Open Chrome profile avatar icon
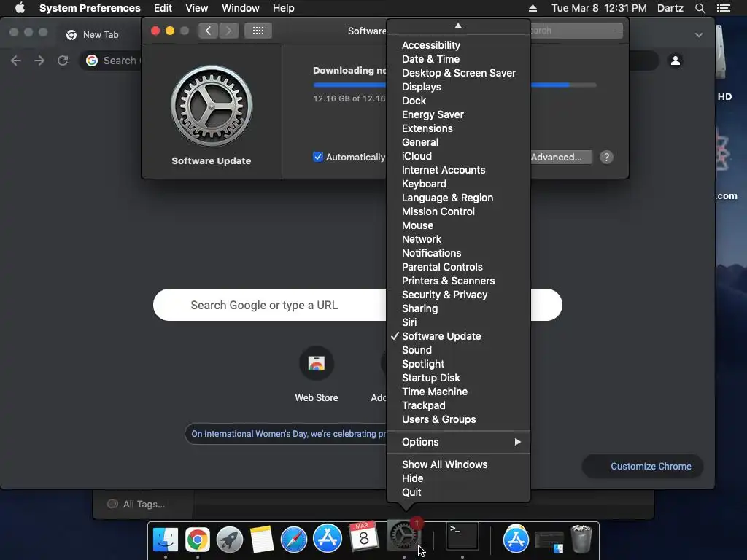 (675, 61)
